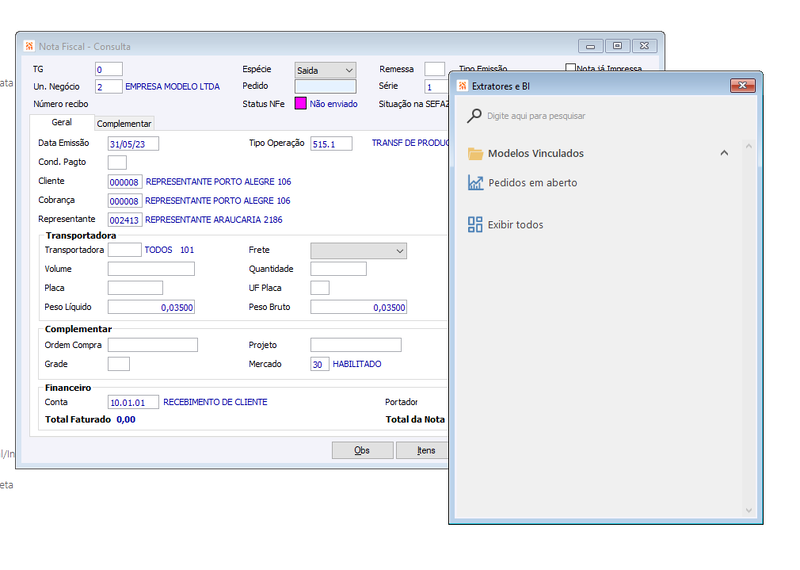
Task: Click the Não enviado status text
Action: pyautogui.click(x=334, y=104)
